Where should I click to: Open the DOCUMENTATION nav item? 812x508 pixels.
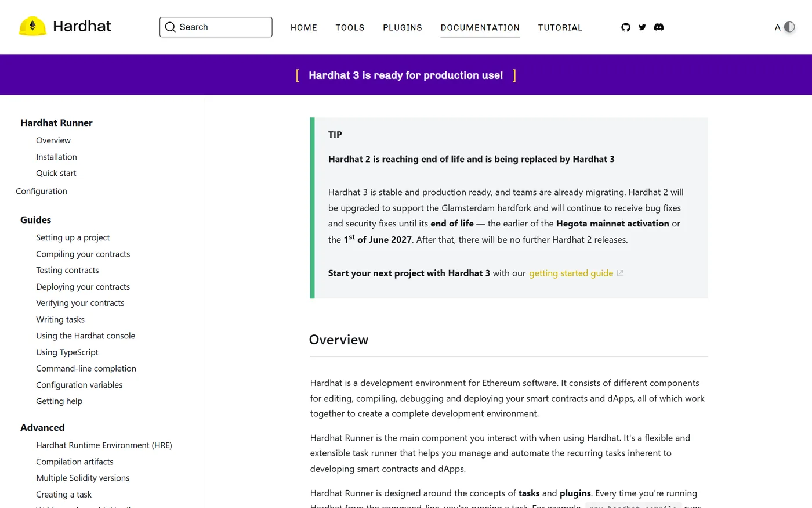coord(480,28)
